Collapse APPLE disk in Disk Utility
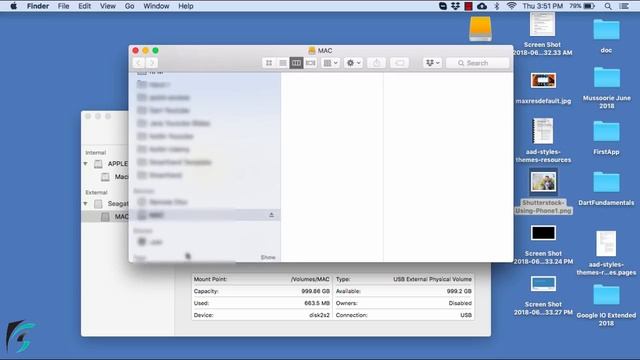This screenshot has height=360, width=640. (x=86, y=164)
